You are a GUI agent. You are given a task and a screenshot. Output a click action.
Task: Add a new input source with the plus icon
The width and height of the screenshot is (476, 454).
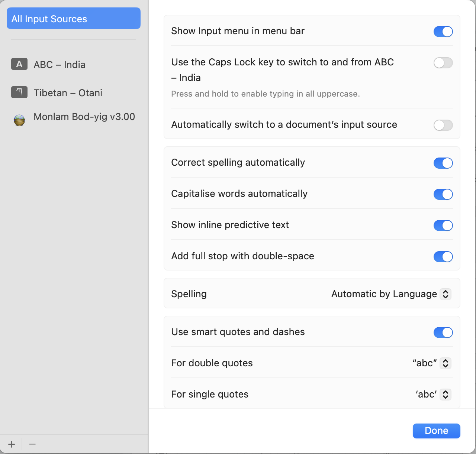coord(11,444)
